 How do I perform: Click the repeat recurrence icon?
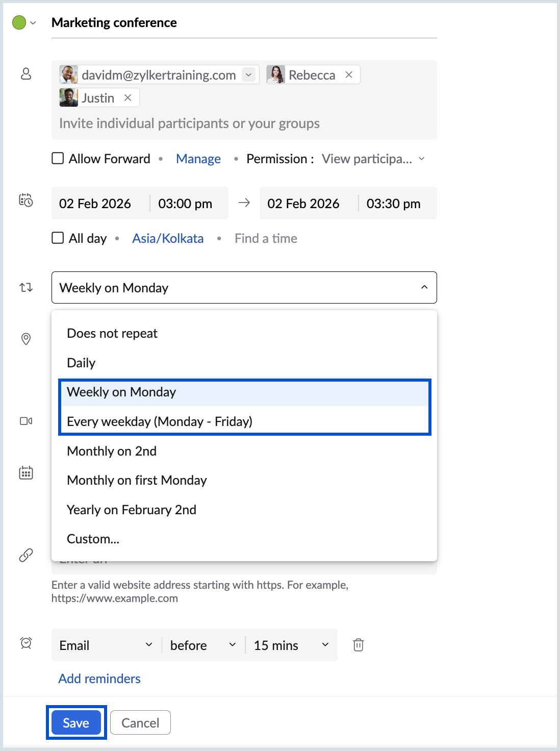point(26,288)
